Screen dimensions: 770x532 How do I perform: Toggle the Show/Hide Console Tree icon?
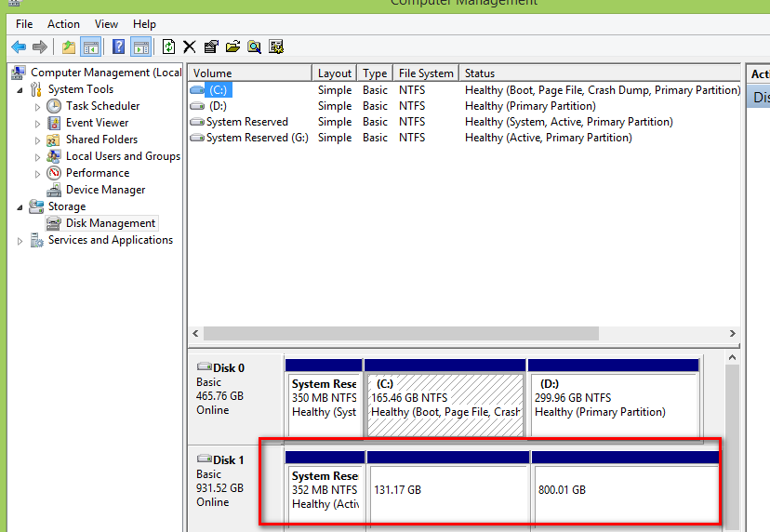click(91, 47)
